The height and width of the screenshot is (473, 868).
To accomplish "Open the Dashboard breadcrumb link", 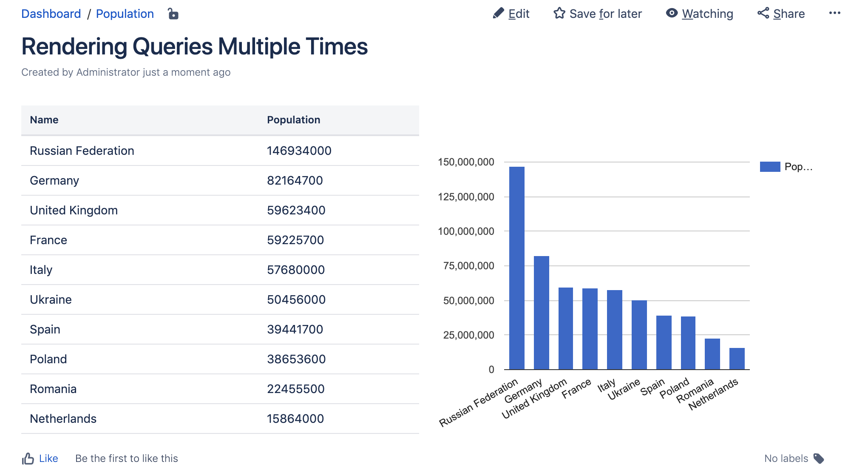I will pos(51,14).
